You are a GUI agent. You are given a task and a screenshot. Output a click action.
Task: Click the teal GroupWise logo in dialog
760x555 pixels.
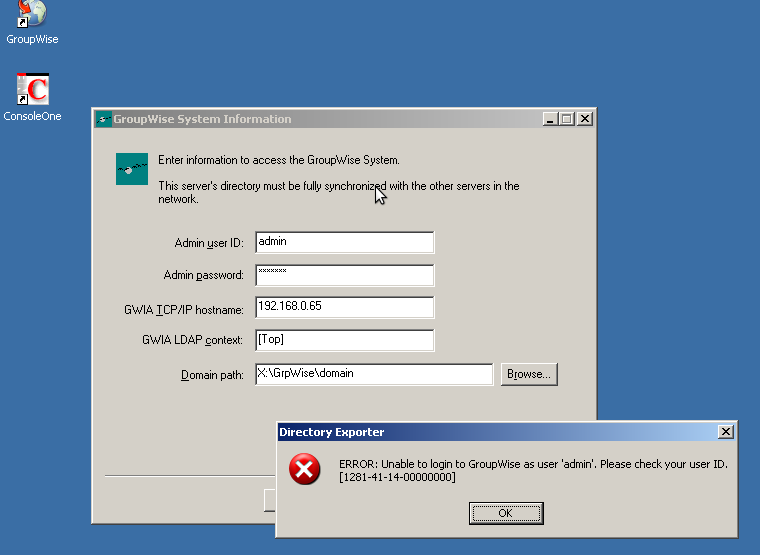click(x=132, y=169)
